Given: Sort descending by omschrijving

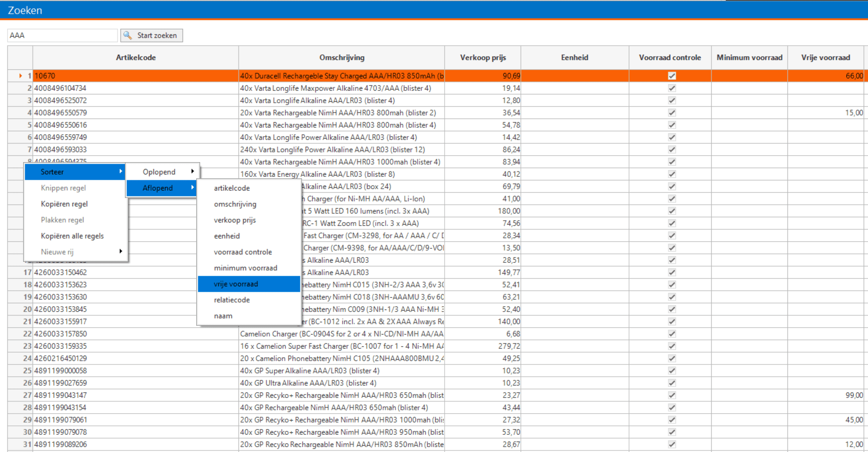Looking at the screenshot, I should point(249,204).
